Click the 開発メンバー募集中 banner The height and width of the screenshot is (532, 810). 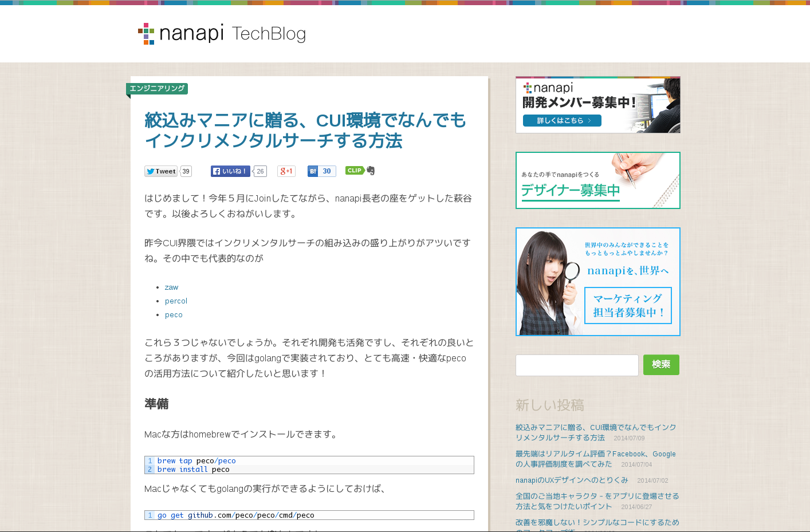point(598,105)
